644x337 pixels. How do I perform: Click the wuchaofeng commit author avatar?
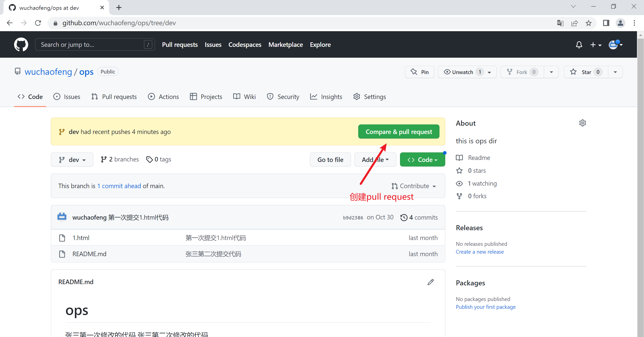click(62, 217)
